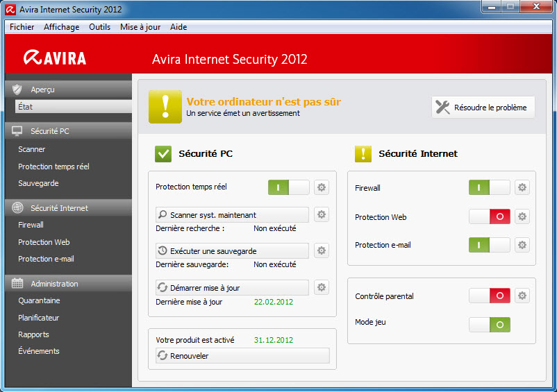Viewport: 557px width, 392px height.
Task: Open gear settings beside Démarrer mise à jour
Action: 322,287
